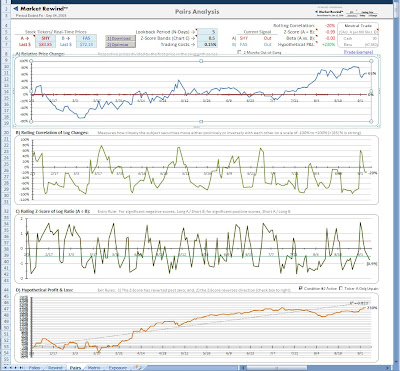This screenshot has height=371, width=400.
Task: Open the Trade (ranges) link
Action: [358, 52]
